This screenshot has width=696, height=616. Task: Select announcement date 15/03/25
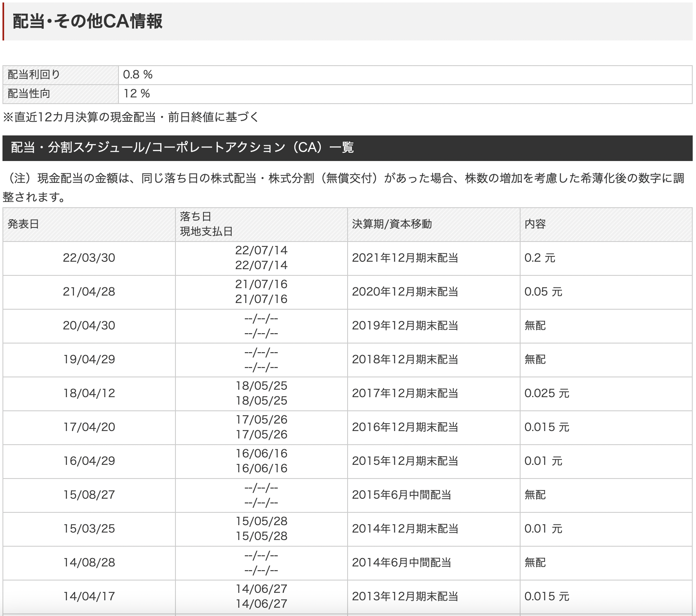click(x=89, y=529)
